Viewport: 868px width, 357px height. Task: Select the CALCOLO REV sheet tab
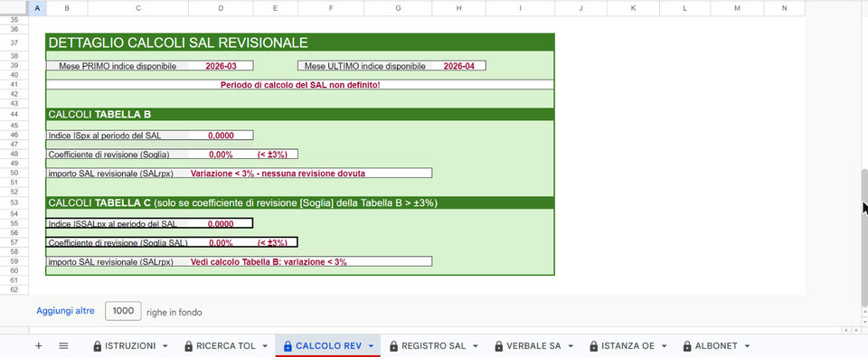click(327, 346)
